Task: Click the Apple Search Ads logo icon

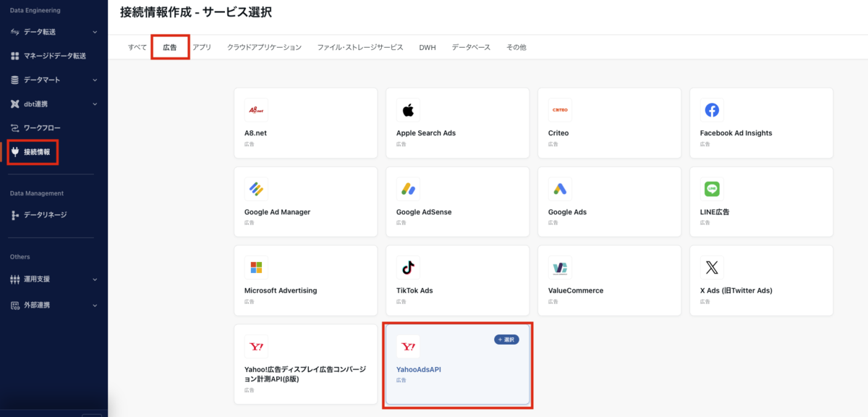Action: 408,110
